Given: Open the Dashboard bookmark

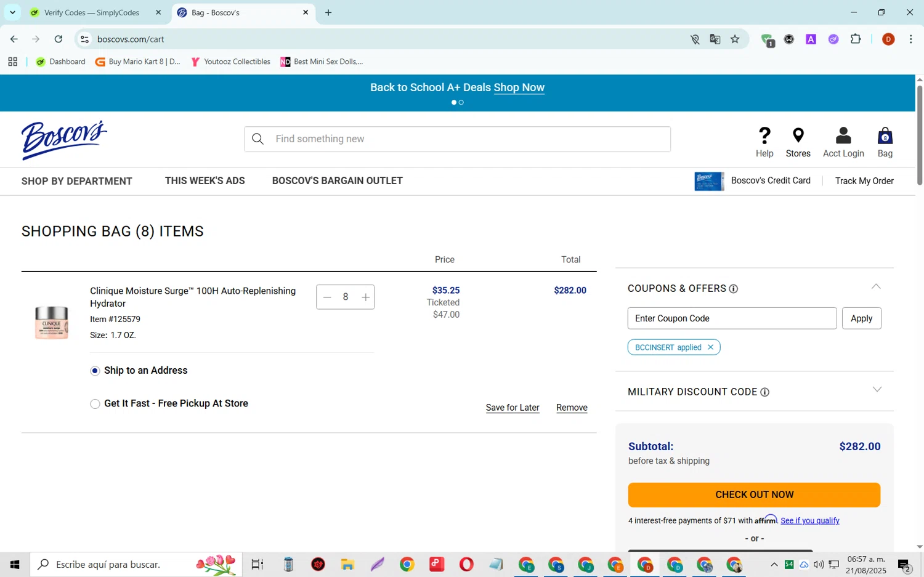Looking at the screenshot, I should click(60, 62).
